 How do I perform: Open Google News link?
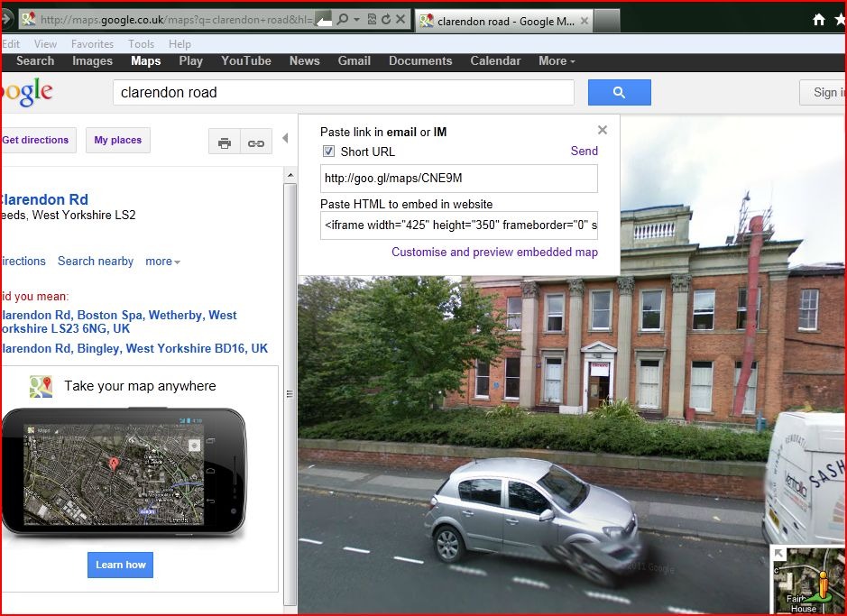(305, 61)
